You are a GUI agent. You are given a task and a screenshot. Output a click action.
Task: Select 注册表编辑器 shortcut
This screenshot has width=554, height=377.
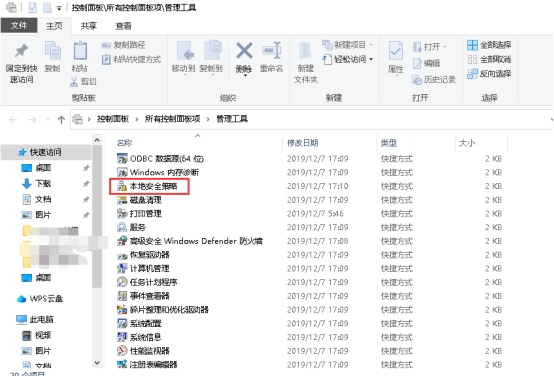tap(147, 364)
